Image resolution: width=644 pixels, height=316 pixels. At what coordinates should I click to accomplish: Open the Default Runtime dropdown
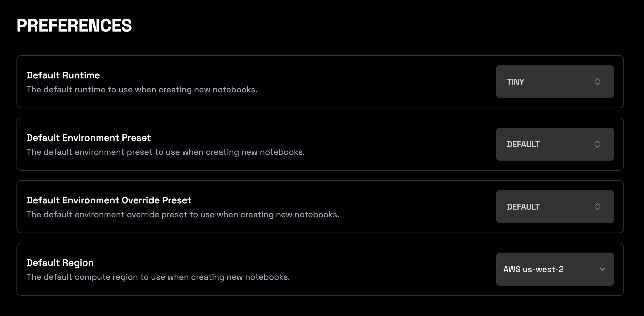click(555, 82)
